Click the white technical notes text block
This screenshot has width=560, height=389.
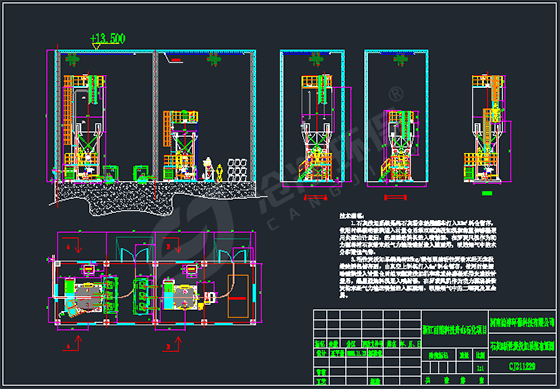point(418,256)
